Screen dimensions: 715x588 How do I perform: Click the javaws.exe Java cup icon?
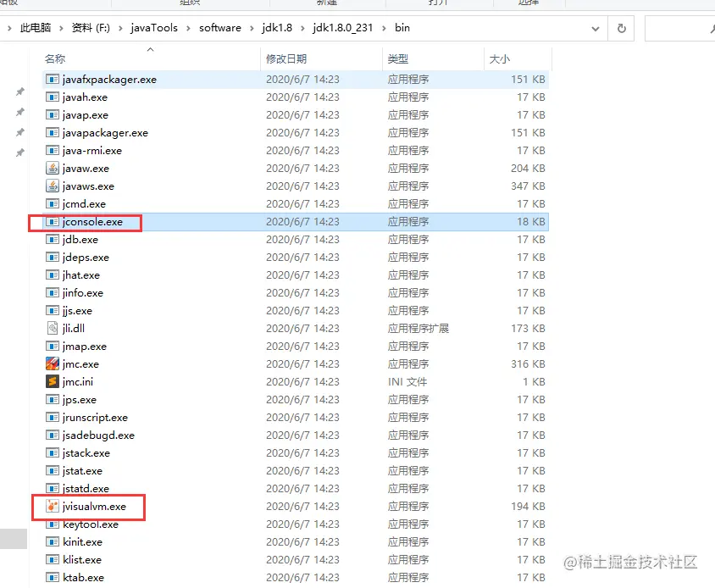pos(53,186)
